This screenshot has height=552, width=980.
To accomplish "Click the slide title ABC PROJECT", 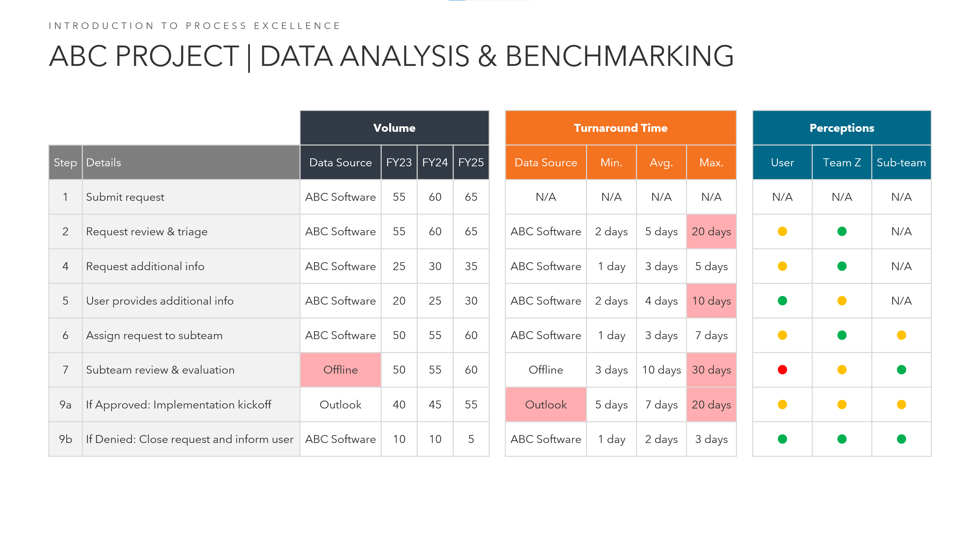I will tap(144, 56).
